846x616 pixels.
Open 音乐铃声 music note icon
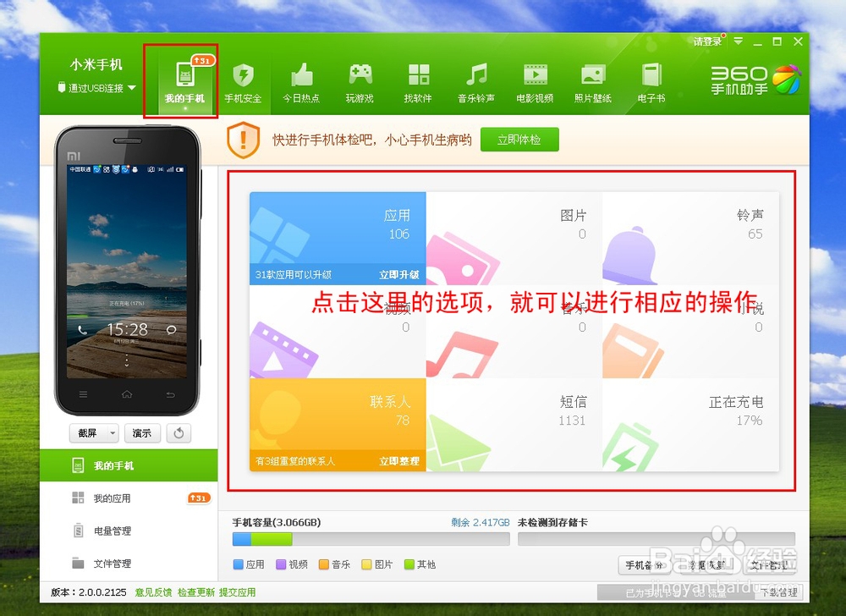click(x=476, y=82)
